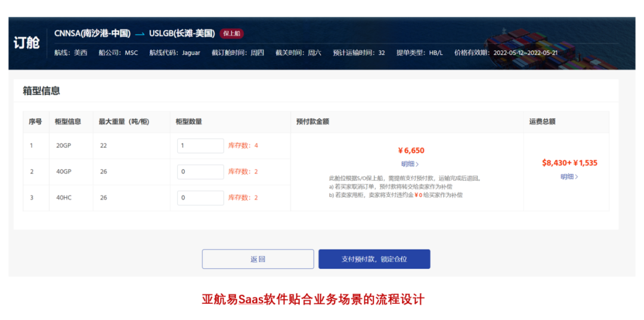Click 价格有效期 date range

pyautogui.click(x=506, y=52)
